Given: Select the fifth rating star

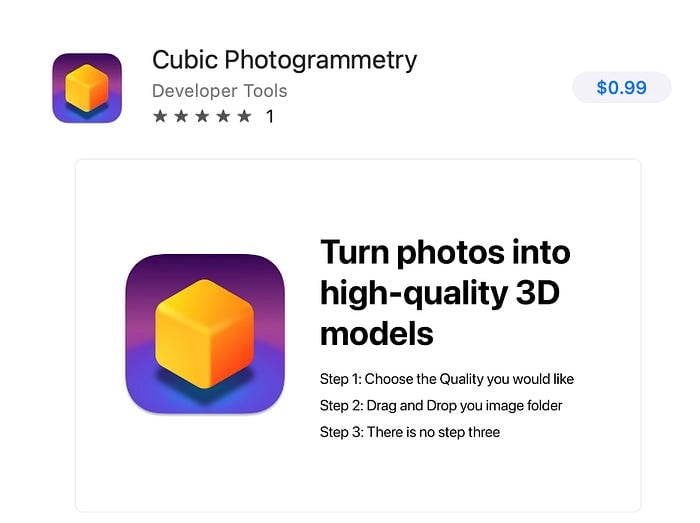Looking at the screenshot, I should 244,116.
